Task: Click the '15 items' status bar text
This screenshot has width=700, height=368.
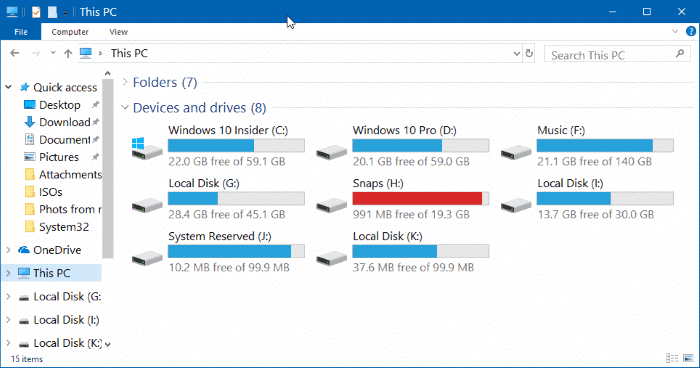Action: tap(27, 359)
